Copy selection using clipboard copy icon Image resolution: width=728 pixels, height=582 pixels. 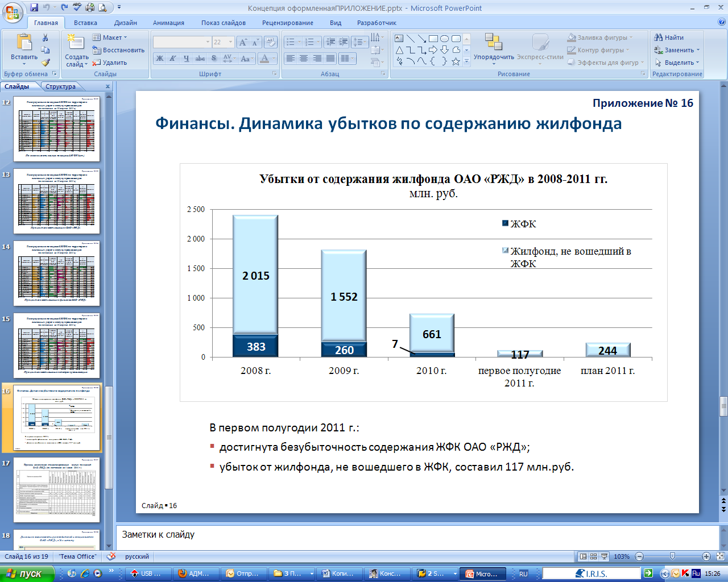click(45, 50)
